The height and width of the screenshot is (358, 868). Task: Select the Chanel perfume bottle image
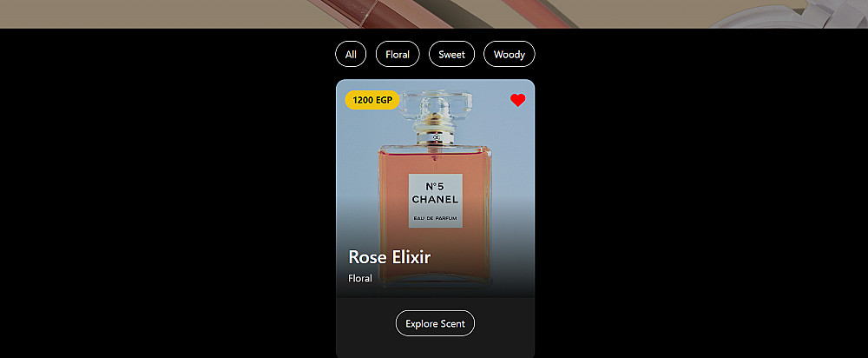435,189
